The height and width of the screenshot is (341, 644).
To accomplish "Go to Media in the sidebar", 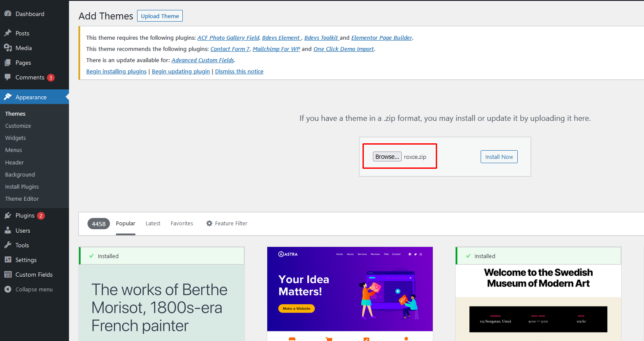I will pos(34,48).
